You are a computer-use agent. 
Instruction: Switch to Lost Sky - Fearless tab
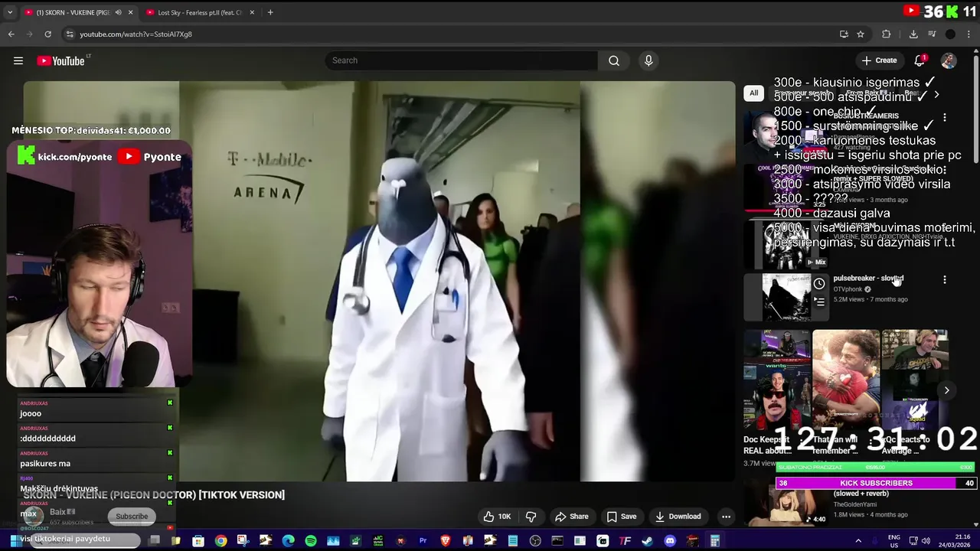(x=199, y=12)
